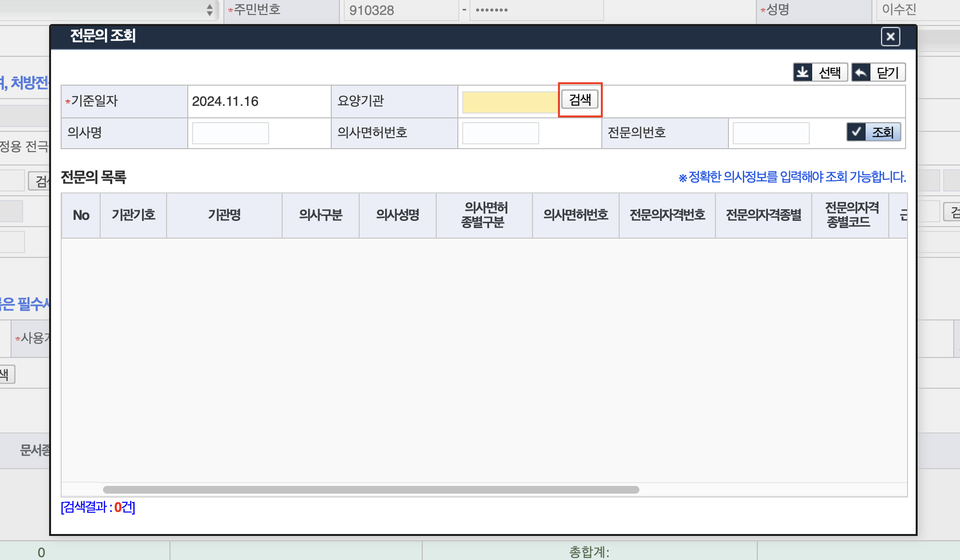Click the 전문의번호 text field
Screen dimensions: 960x560
770,133
